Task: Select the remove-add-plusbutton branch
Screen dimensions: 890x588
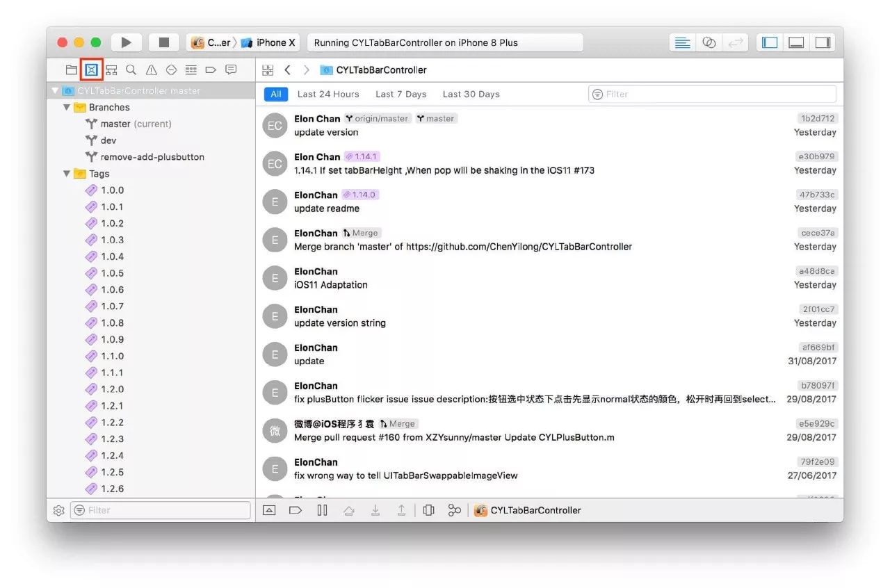Action: tap(151, 157)
